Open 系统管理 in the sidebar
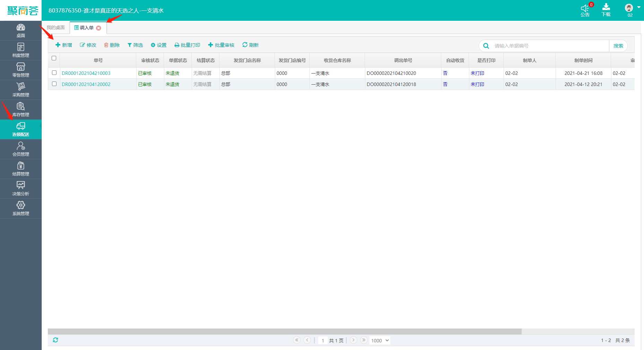The image size is (644, 350). (x=21, y=208)
